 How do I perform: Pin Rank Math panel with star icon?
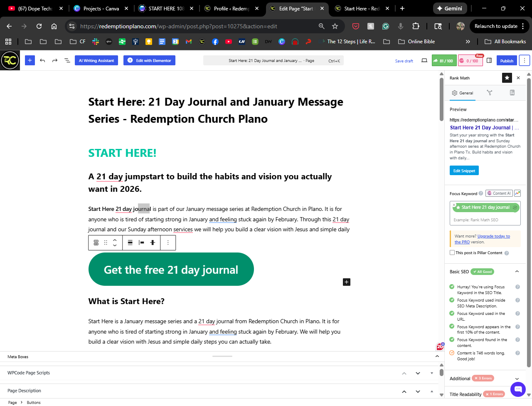(x=507, y=78)
